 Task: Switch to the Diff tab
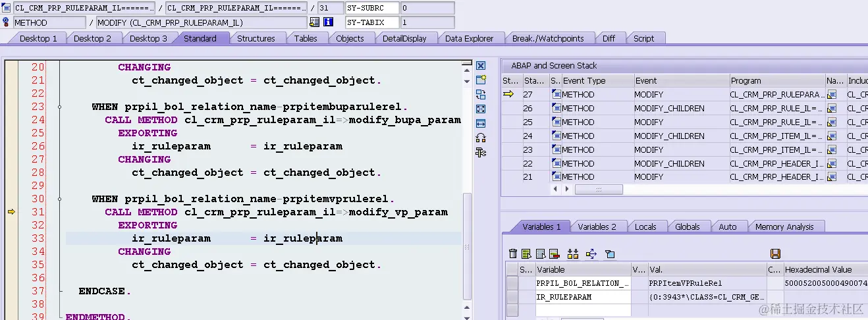(x=609, y=38)
